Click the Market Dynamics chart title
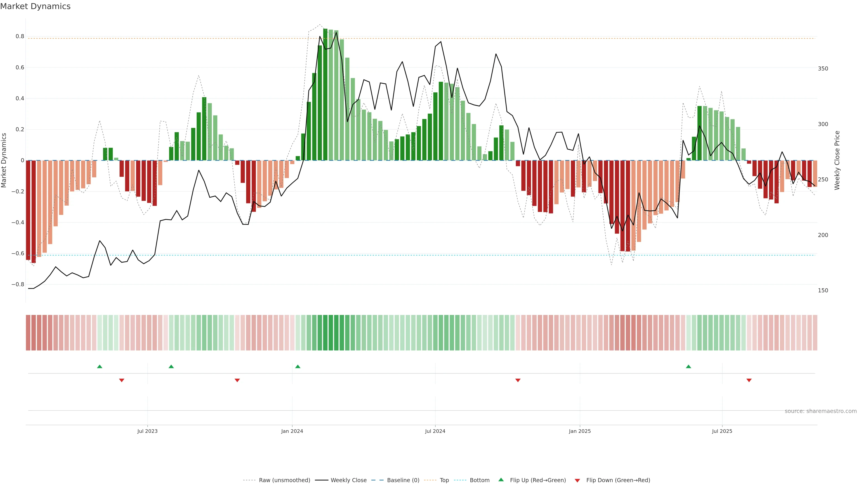 point(35,6)
